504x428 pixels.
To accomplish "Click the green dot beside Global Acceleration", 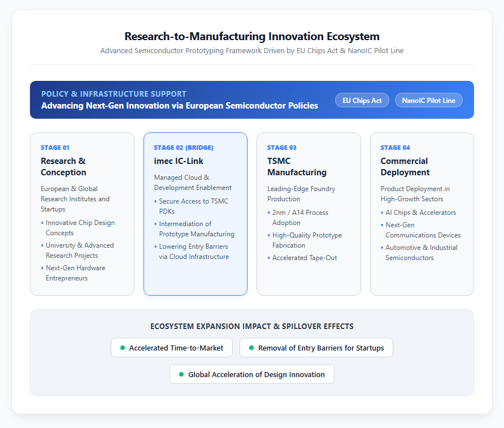I will (x=181, y=374).
